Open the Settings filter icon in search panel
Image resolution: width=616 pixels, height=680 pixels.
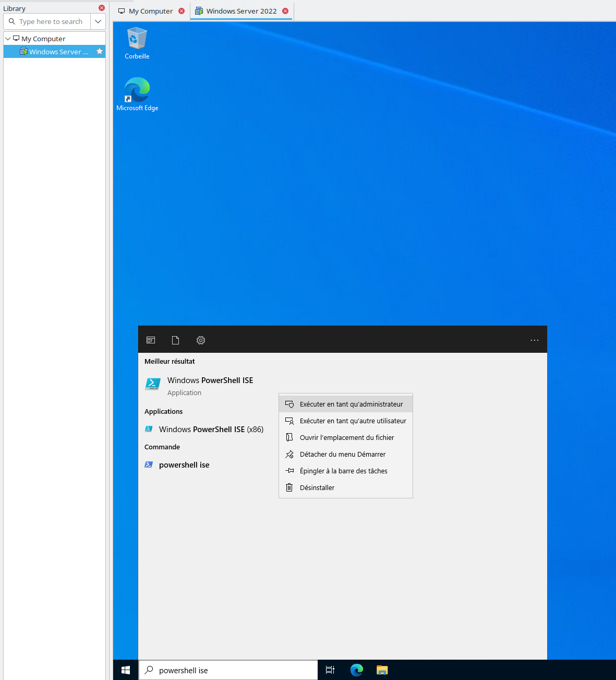click(201, 340)
